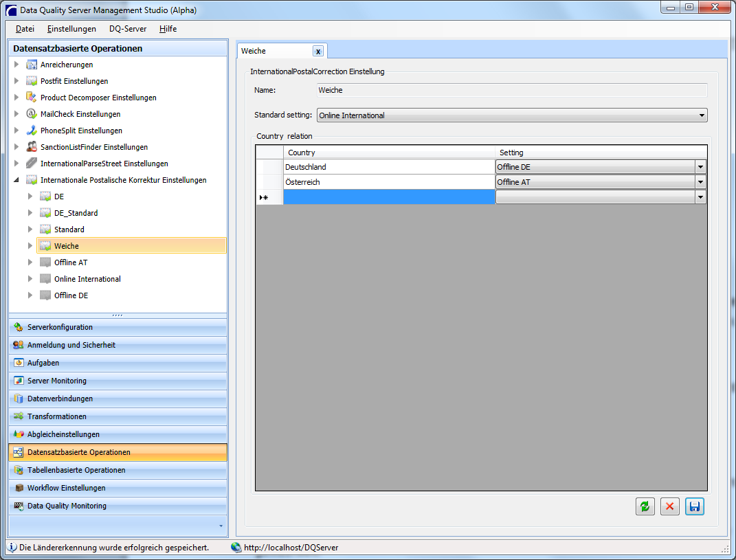The width and height of the screenshot is (736, 560).
Task: Click the Postfit Einstellungen icon
Action: pos(32,81)
